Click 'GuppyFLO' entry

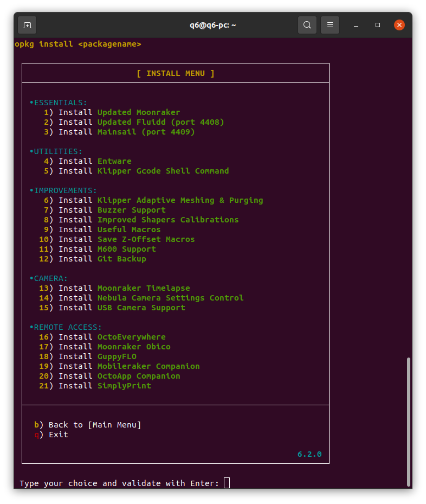pyautogui.click(x=117, y=357)
